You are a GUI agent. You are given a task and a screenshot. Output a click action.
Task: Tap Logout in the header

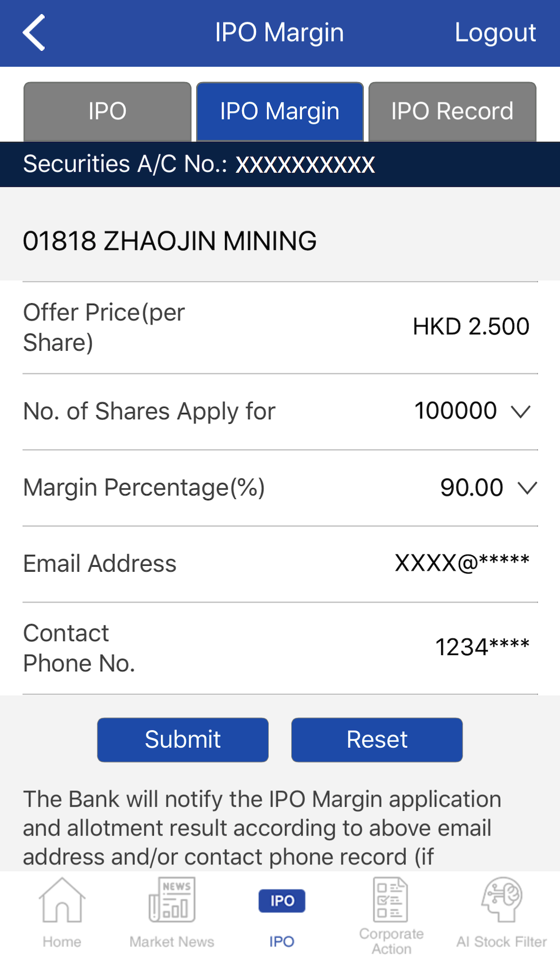pos(495,33)
